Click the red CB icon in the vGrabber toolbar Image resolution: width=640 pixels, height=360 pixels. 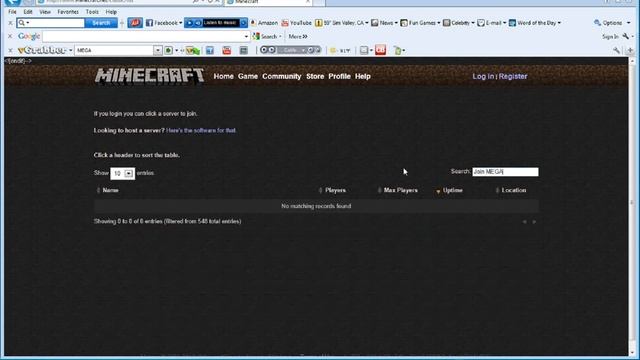(x=380, y=50)
